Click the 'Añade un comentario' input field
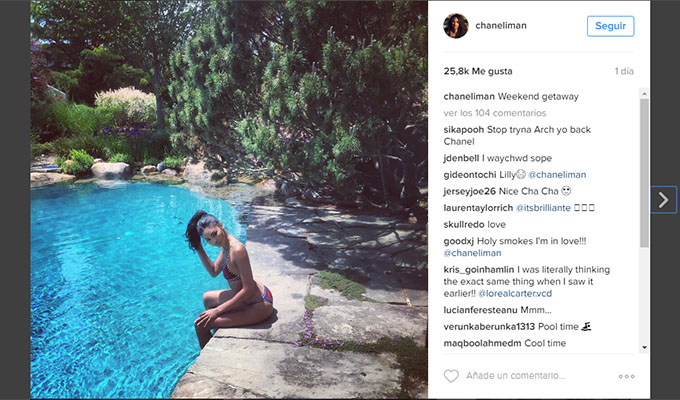Viewport: 680px width, 400px height. 516,376
